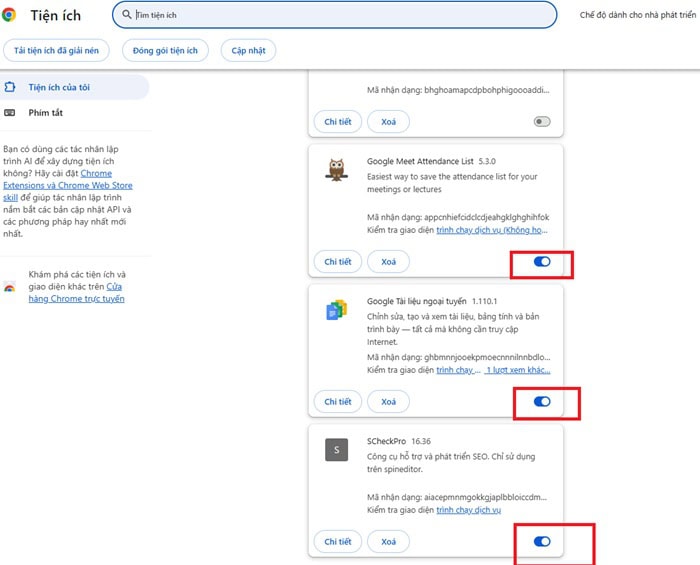Open trình chạy dịch vụ link for Google Meet
Screen dimensions: 700x565
492,230
